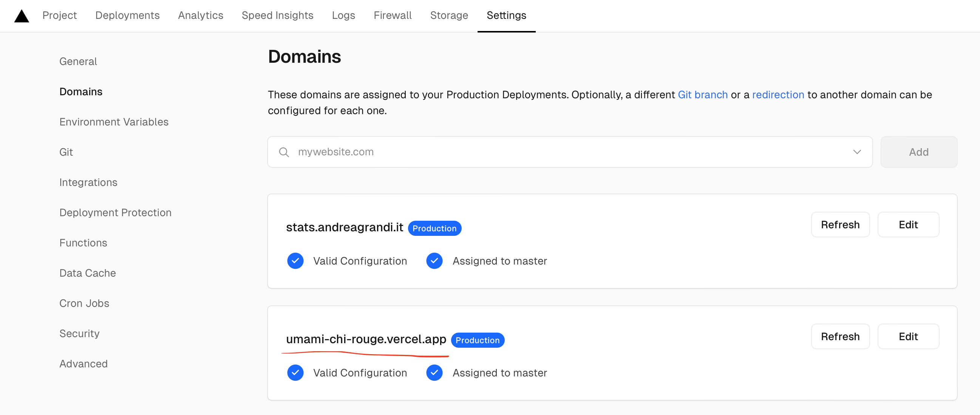Open the Project tab

coord(60,15)
